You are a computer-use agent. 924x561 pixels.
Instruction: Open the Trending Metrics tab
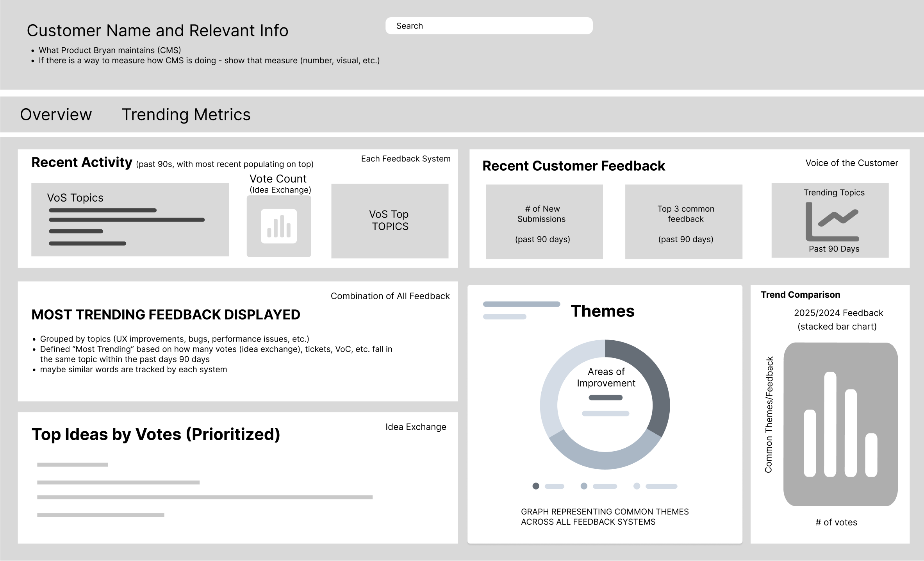pos(186,114)
